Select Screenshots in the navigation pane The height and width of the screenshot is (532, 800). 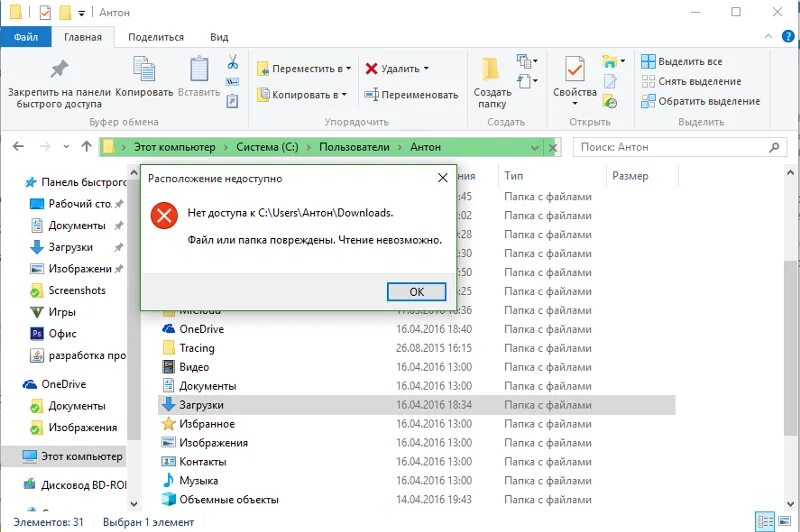(x=67, y=290)
